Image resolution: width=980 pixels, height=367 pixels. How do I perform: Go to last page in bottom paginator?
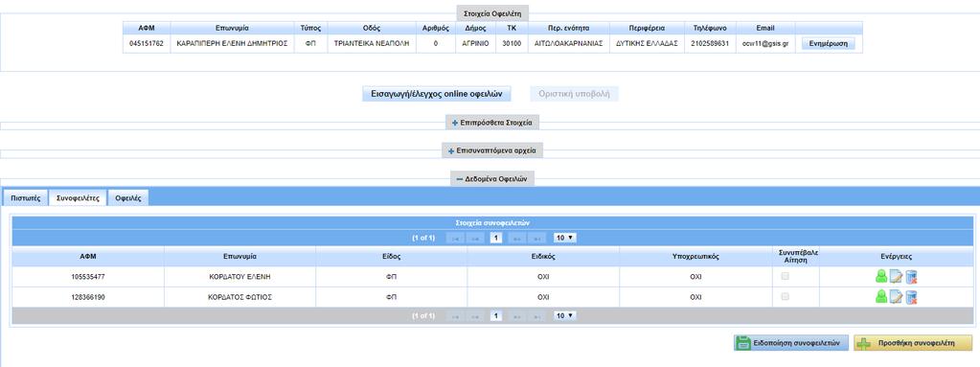coord(536,316)
